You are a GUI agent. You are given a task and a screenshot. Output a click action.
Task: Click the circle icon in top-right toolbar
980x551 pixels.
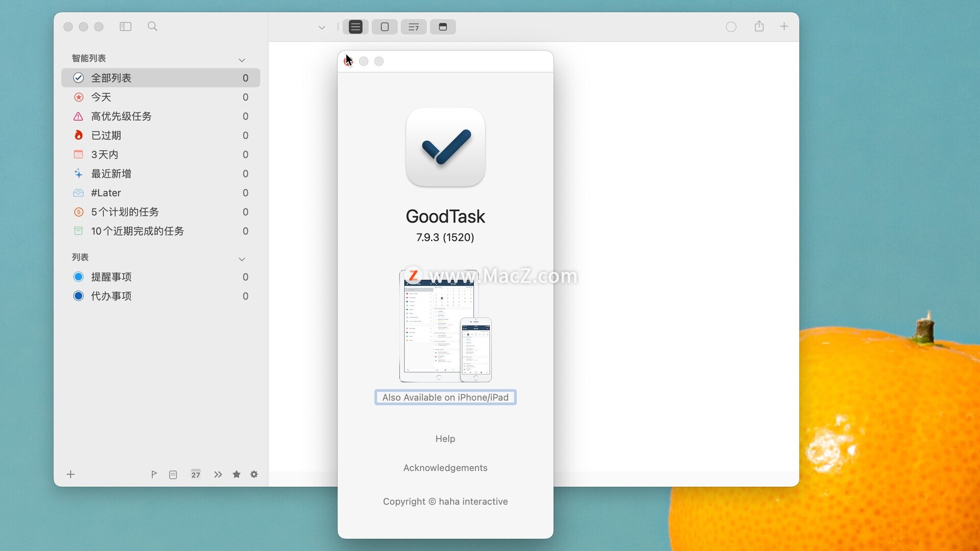click(x=731, y=27)
